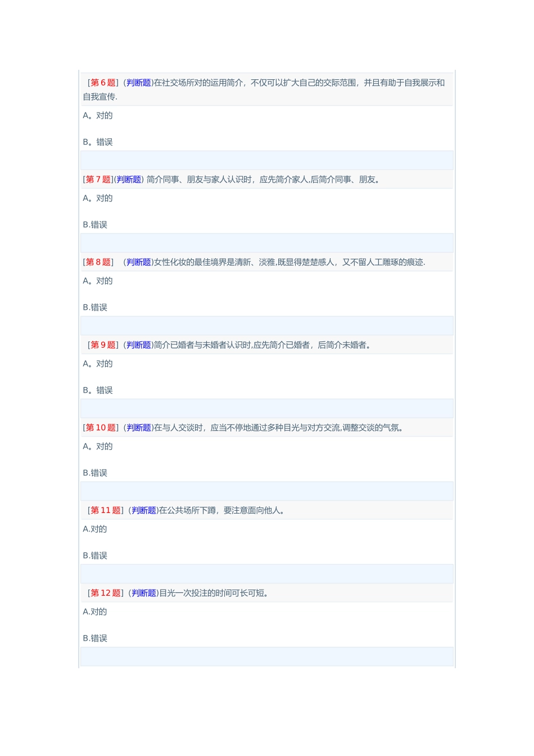This screenshot has width=534, height=756.
Task: Select answer A 对的 for question 8
Action: tap(98, 281)
